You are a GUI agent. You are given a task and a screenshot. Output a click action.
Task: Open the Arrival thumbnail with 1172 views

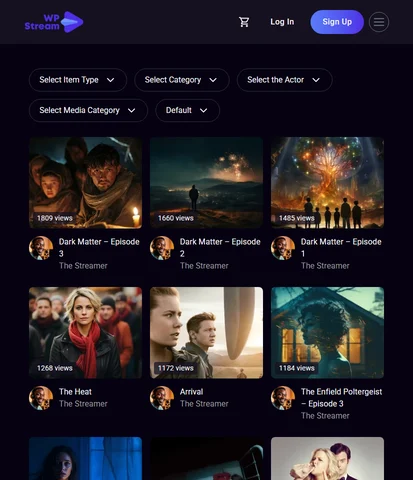pyautogui.click(x=206, y=333)
